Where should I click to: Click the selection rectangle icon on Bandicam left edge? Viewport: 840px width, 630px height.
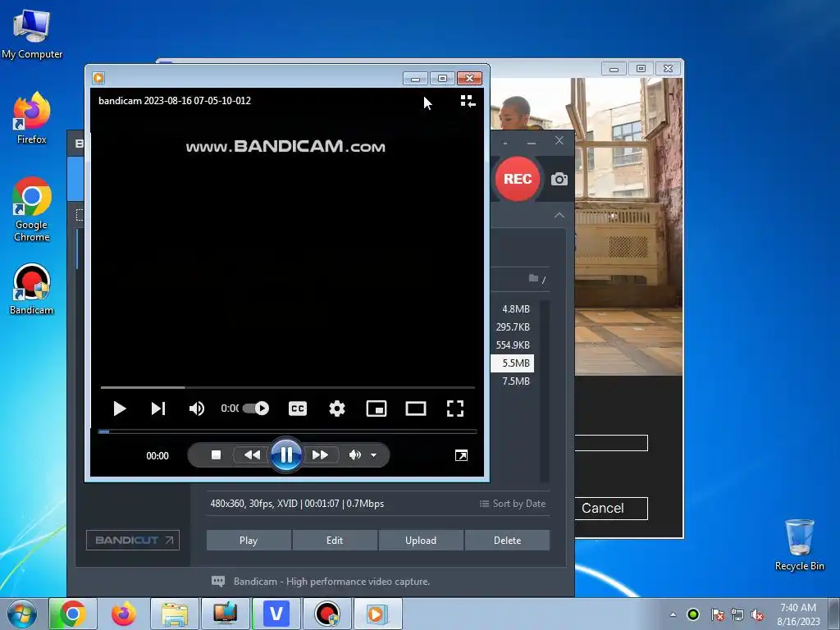point(80,216)
